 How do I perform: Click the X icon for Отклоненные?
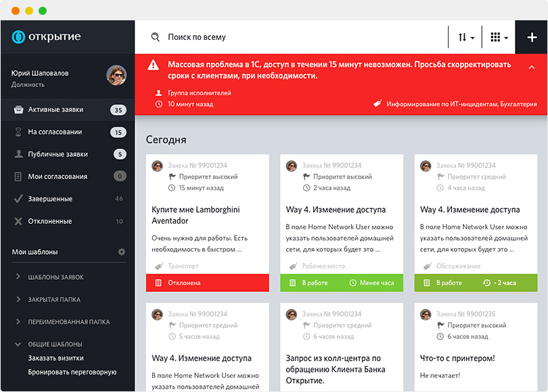[x=18, y=221]
